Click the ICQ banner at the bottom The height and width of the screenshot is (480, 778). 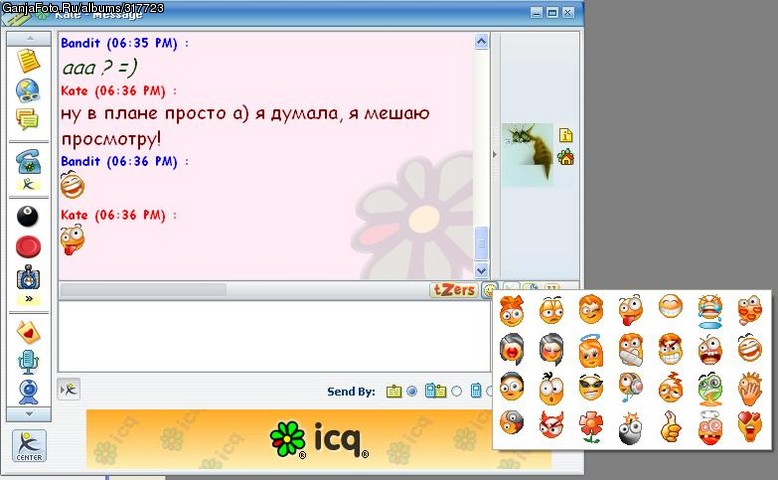[319, 439]
